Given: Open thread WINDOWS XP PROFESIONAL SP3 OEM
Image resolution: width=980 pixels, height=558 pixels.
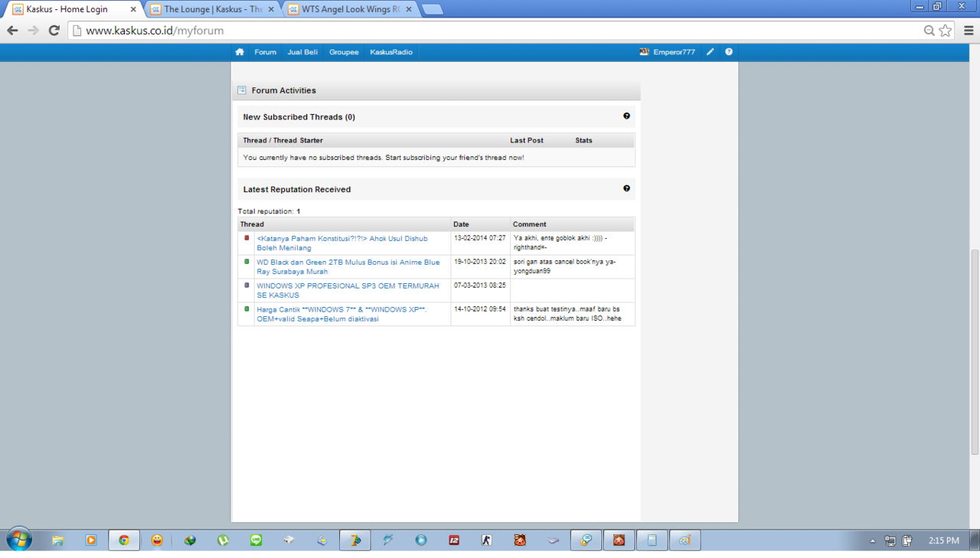Looking at the screenshot, I should 348,291.
